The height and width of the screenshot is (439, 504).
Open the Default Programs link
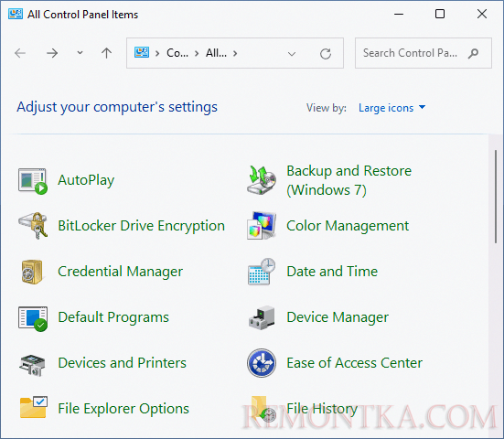click(113, 317)
